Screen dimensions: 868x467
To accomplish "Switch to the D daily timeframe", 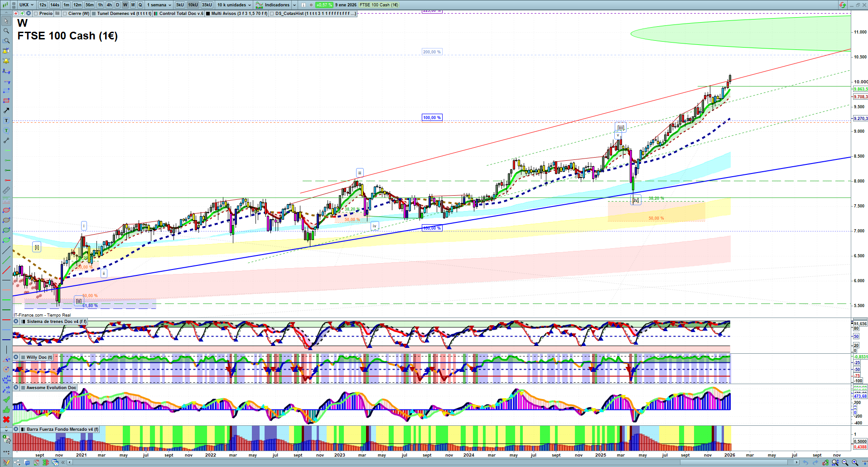I will pos(118,5).
